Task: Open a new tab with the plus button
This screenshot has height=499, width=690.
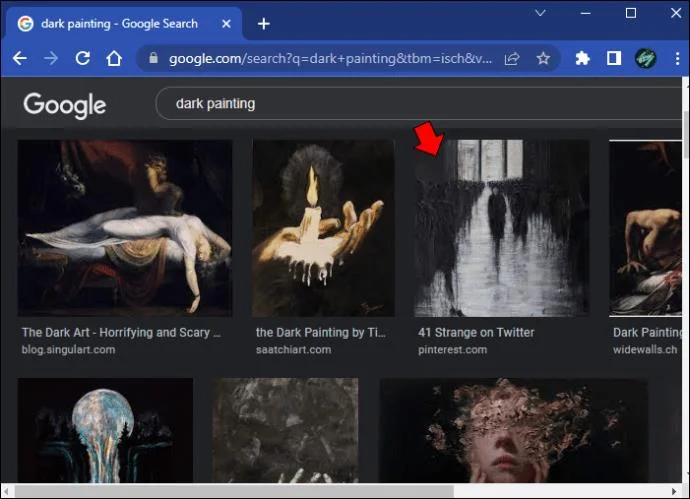Action: (x=264, y=24)
